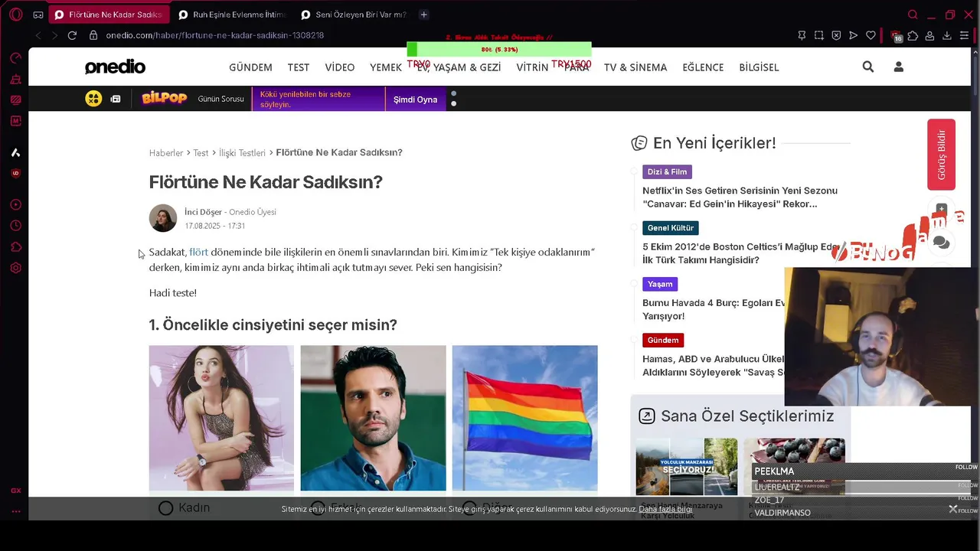The image size is (980, 551).
Task: Open the sidebar settings gear icon
Action: (15, 268)
